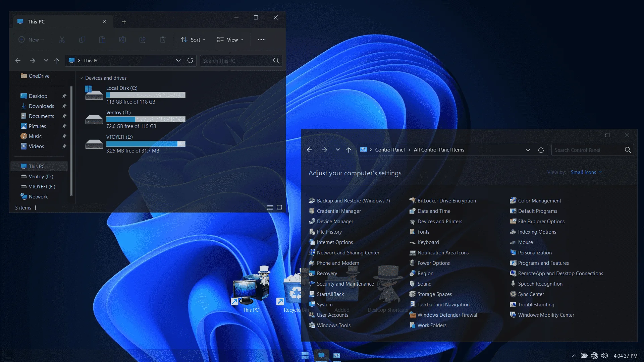
Task: Open the Sound icon in Control Panel
Action: click(413, 284)
